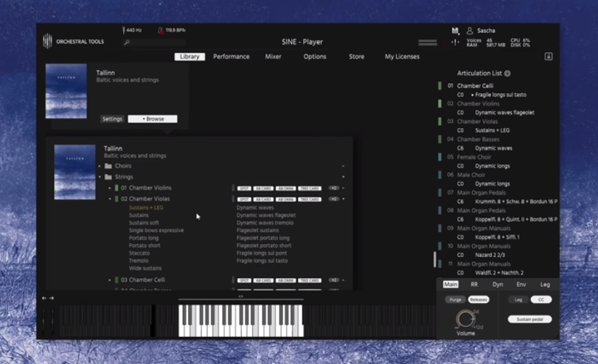Viewport: 598px width, 364px height.
Task: Select the Dyn tab in the lower-right panel
Action: (x=497, y=285)
